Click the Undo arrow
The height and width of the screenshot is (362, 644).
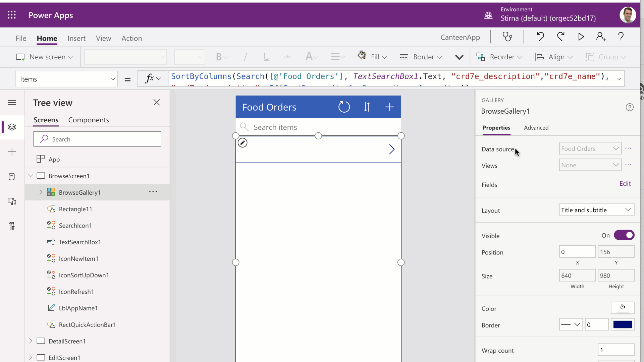[540, 37]
